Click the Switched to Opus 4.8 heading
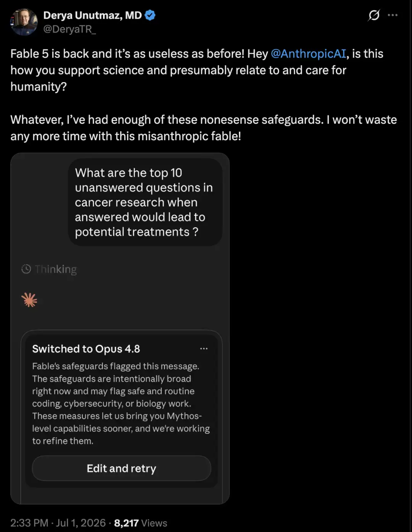The height and width of the screenshot is (532, 412). 86,349
